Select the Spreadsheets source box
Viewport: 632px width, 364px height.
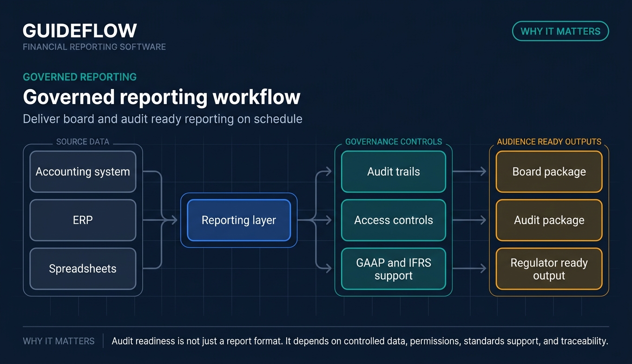click(x=83, y=268)
